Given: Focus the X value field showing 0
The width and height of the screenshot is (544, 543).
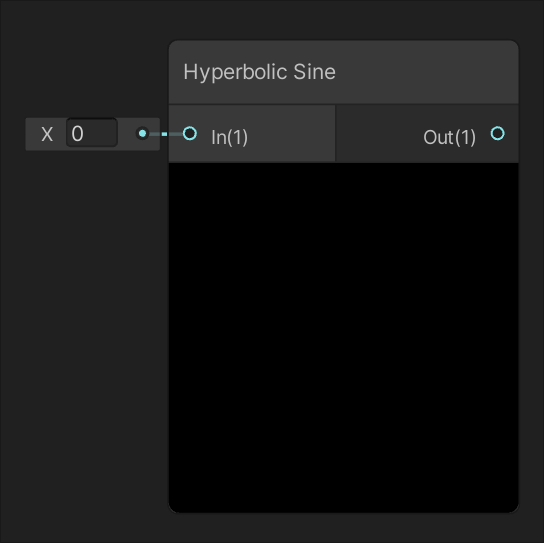Looking at the screenshot, I should pos(92,133).
